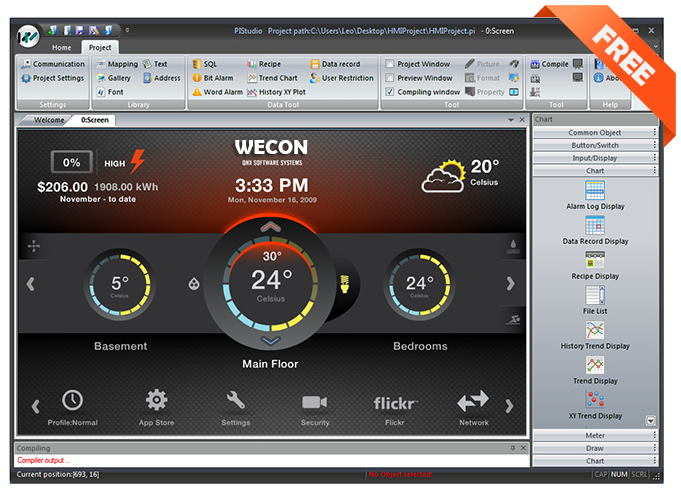
Task: Collapse the upper Chart category header
Action: pyautogui.click(x=595, y=171)
